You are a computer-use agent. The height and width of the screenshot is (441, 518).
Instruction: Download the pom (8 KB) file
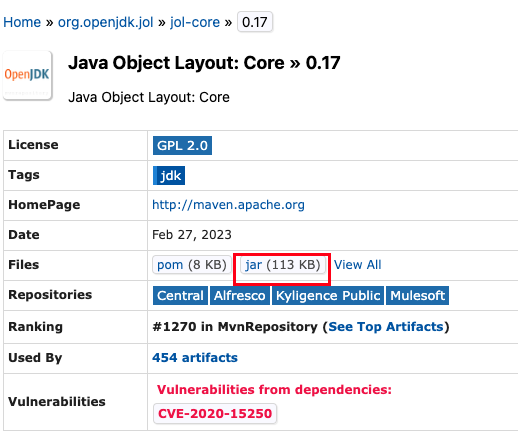pyautogui.click(x=192, y=265)
